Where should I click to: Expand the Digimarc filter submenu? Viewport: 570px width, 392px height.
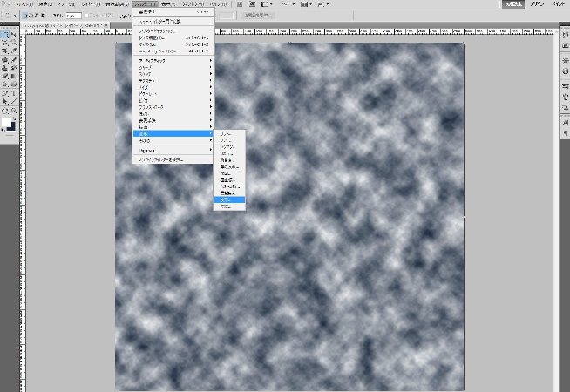pos(173,150)
